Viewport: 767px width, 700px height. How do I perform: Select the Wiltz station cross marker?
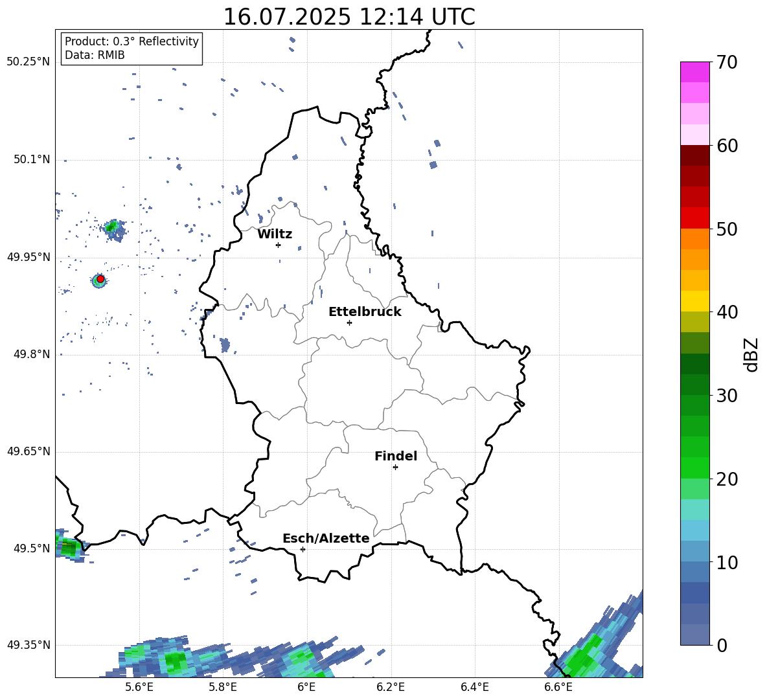(x=279, y=245)
